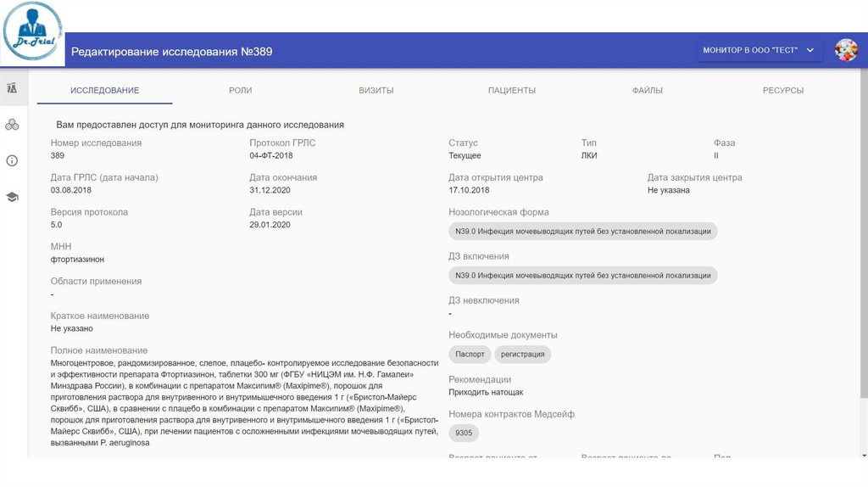The image size is (868, 487).
Task: Click the full study name paragraph
Action: [244, 403]
